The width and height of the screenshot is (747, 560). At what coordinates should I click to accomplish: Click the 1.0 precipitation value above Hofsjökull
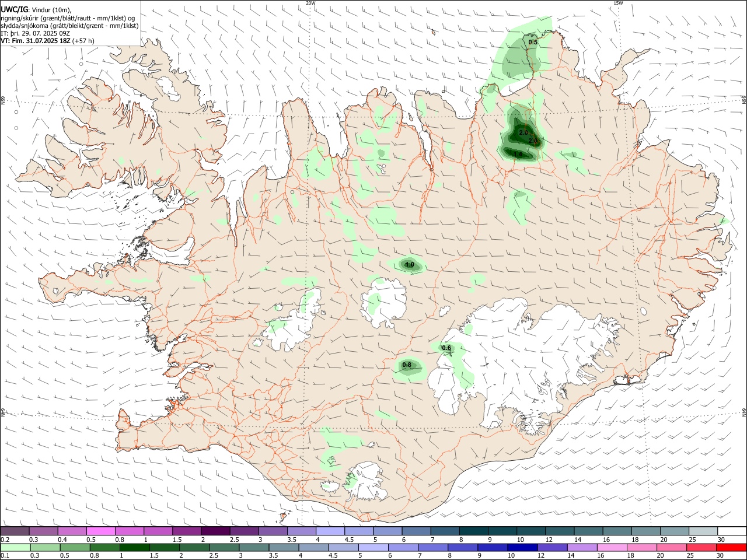pos(410,265)
